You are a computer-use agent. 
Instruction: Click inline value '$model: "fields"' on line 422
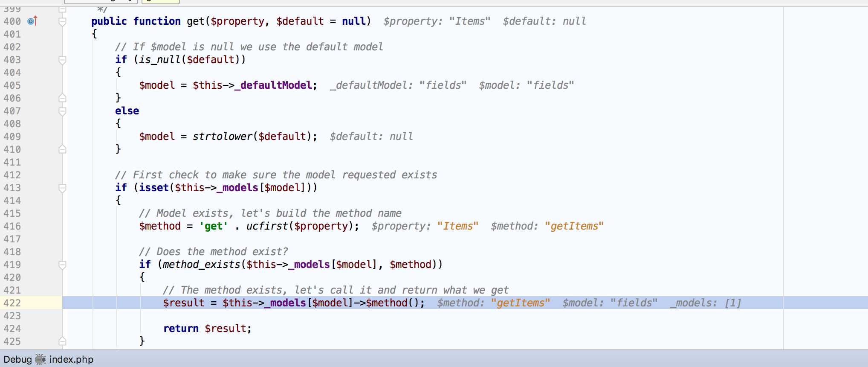click(610, 303)
